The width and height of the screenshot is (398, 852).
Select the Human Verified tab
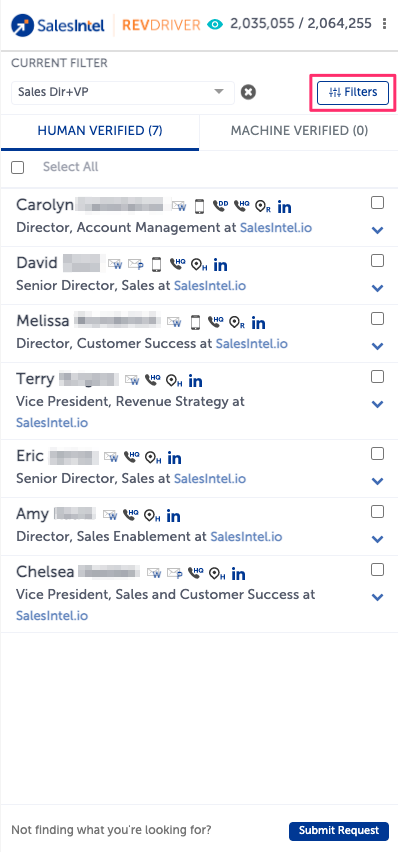point(100,131)
